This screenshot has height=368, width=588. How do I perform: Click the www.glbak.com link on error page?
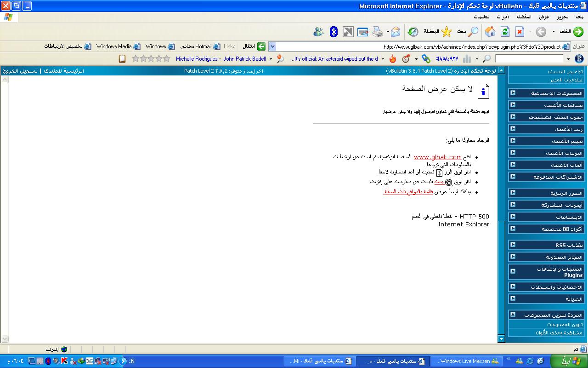click(437, 157)
